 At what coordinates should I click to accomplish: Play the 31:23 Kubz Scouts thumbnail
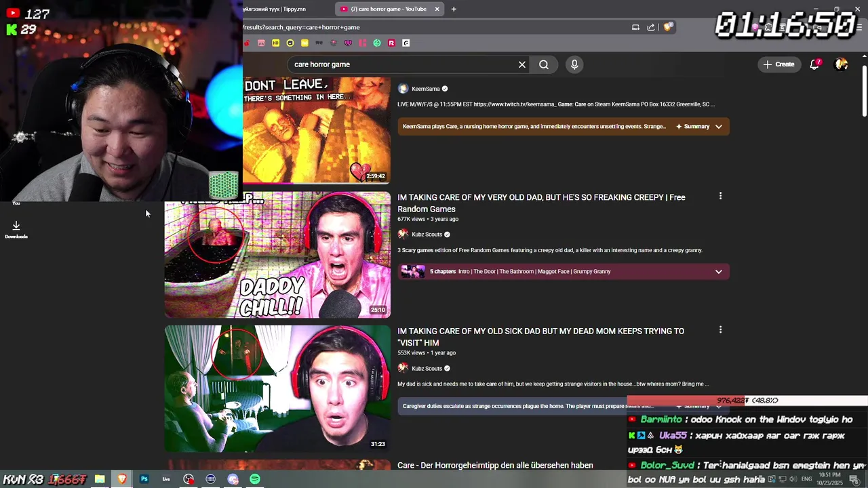[x=277, y=389]
